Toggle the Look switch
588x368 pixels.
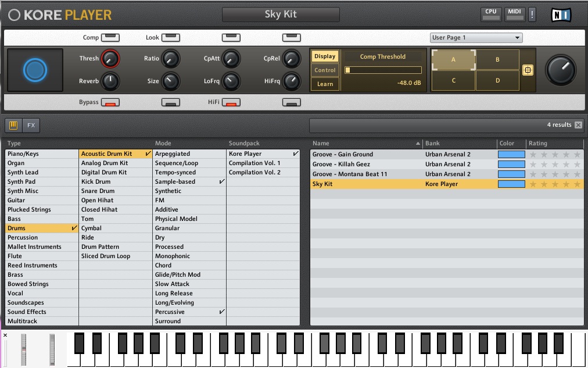point(171,38)
